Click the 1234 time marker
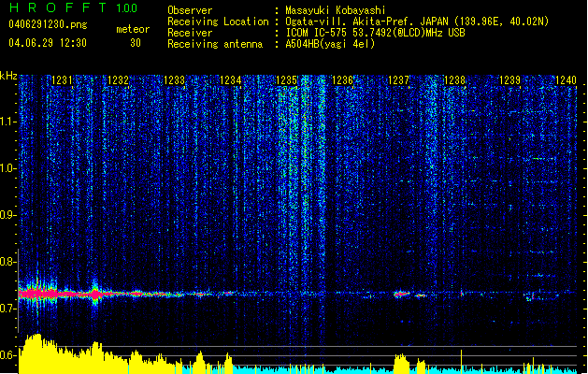Viewport: 588px width, 374px height. (230, 80)
